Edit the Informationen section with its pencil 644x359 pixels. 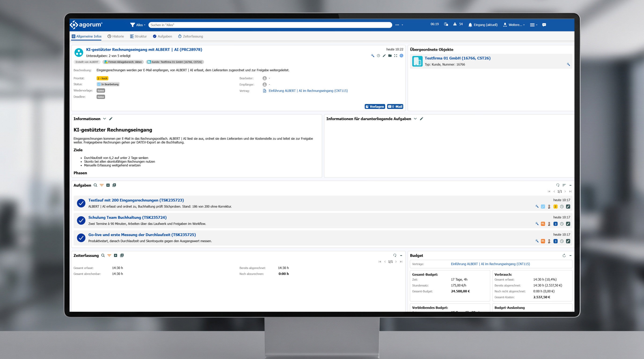coord(111,119)
